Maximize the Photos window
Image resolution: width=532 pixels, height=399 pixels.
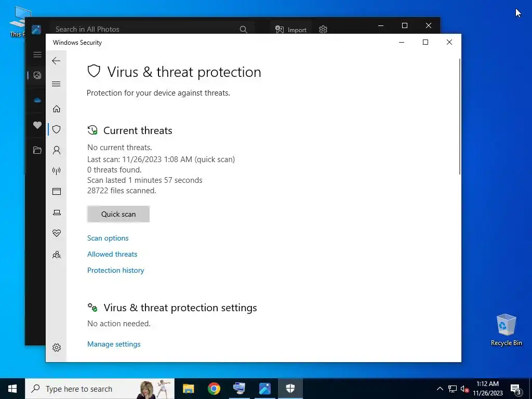404,25
